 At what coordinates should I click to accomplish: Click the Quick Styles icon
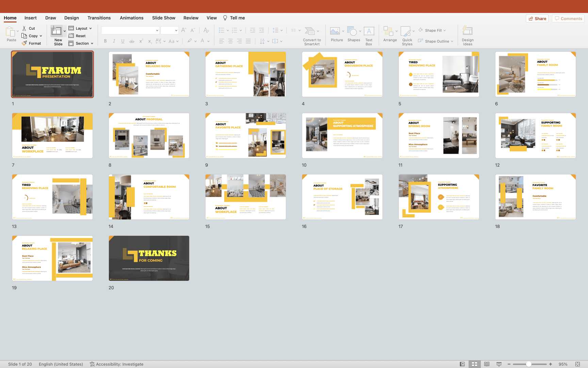coord(406,31)
